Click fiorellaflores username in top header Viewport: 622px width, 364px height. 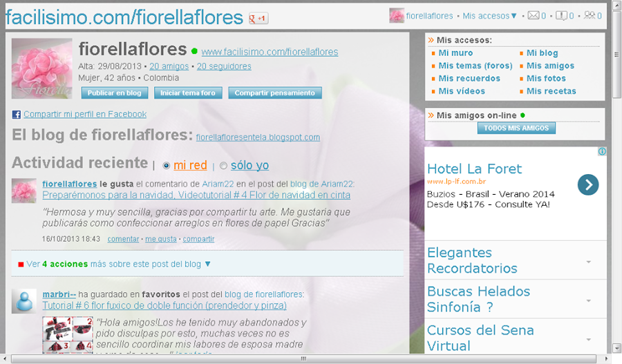tap(430, 16)
